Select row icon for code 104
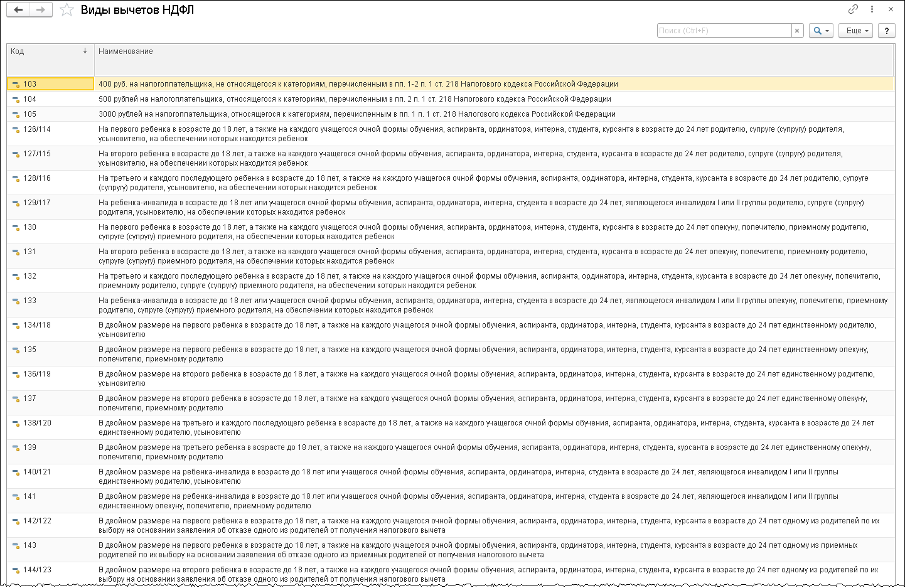 16,99
